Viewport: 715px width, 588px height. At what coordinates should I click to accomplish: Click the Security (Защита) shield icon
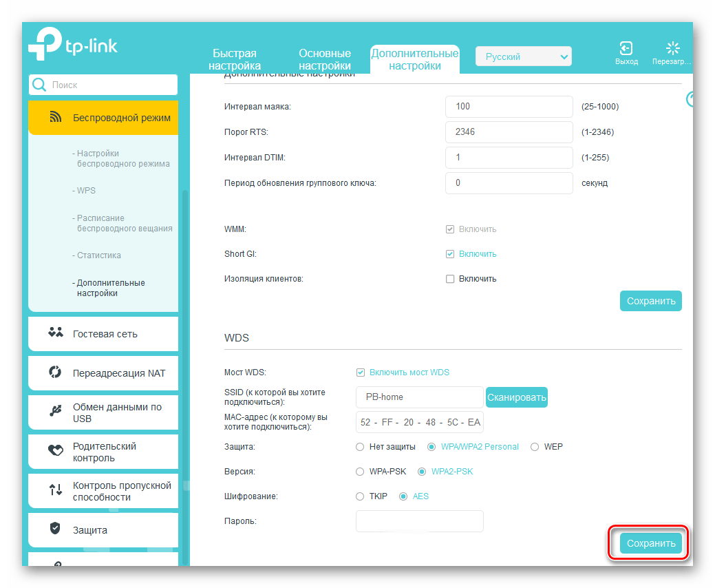pos(56,529)
